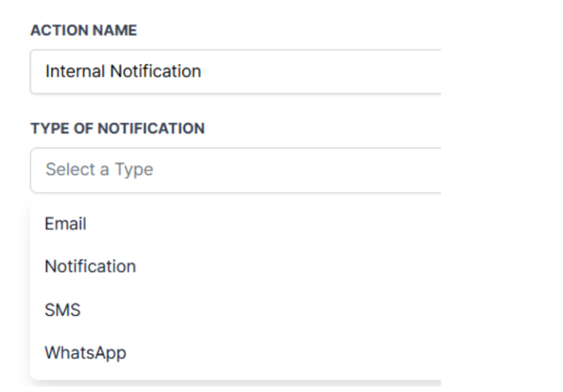This screenshot has width=563, height=392.
Task: Choose the Notification option in the dropdown
Action: tap(90, 267)
